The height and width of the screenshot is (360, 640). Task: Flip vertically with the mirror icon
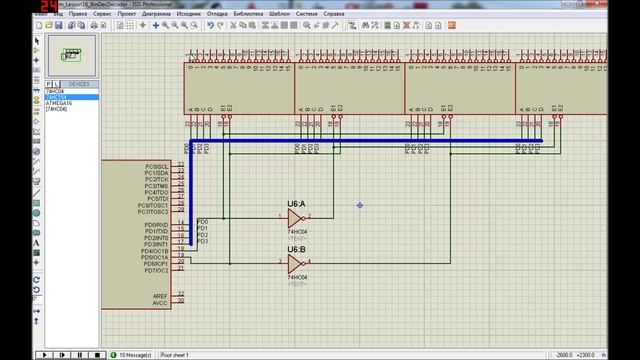click(x=37, y=321)
